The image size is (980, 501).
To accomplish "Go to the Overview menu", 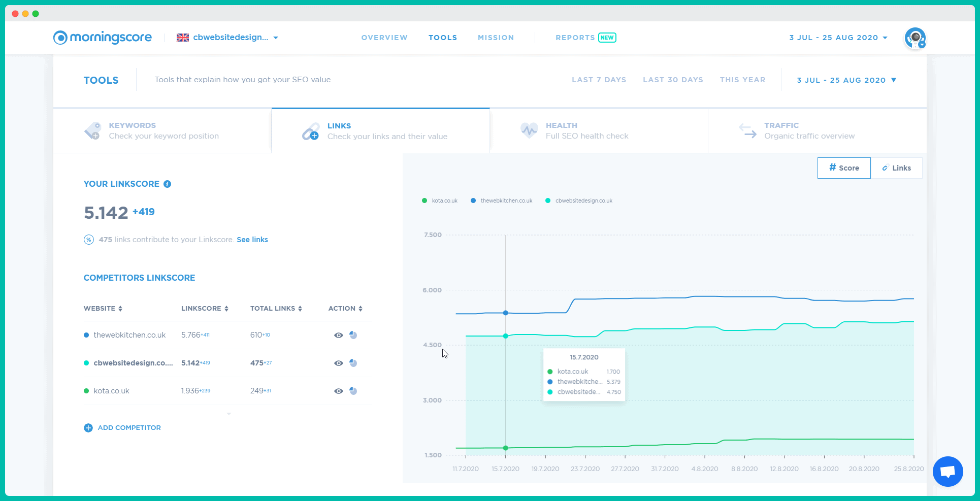I will pos(384,38).
